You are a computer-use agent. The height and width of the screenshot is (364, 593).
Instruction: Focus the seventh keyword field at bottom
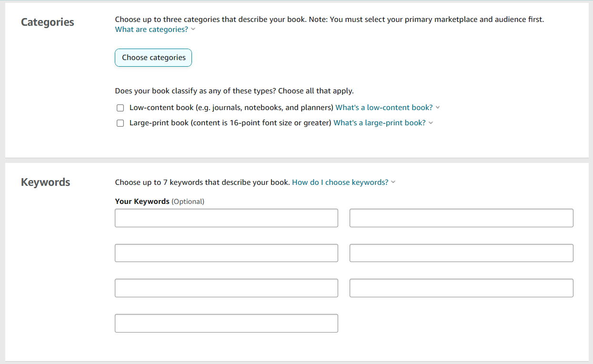coord(226,323)
